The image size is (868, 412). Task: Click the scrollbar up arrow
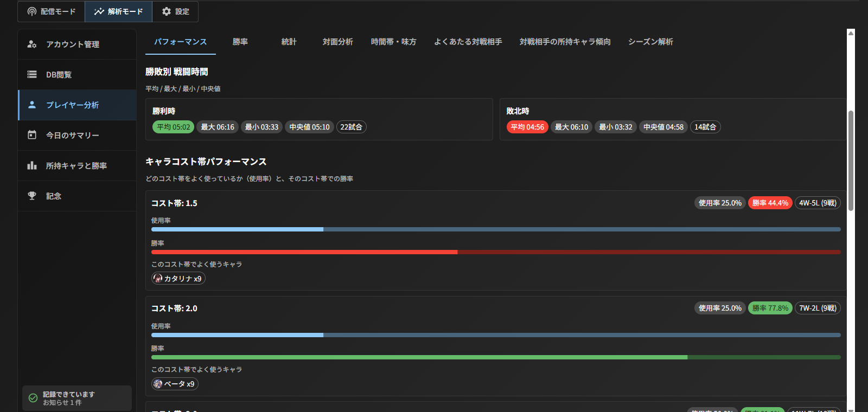click(x=851, y=33)
